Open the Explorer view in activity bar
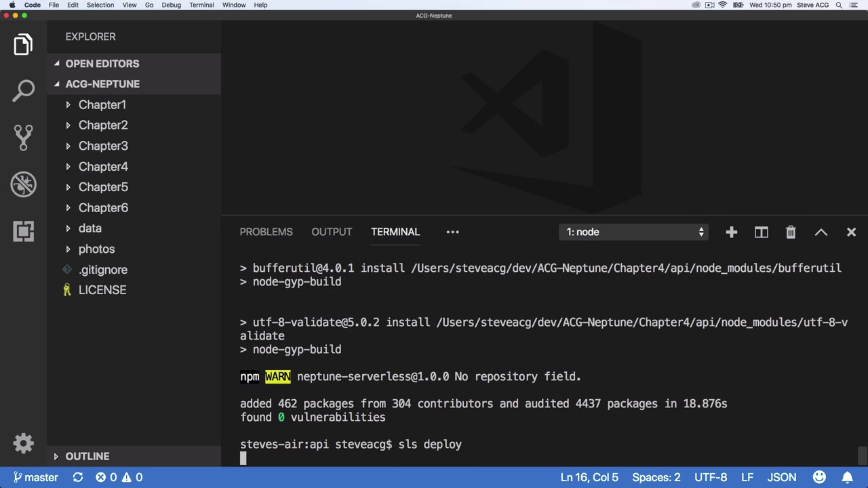This screenshot has width=868, height=488. pyautogui.click(x=23, y=45)
